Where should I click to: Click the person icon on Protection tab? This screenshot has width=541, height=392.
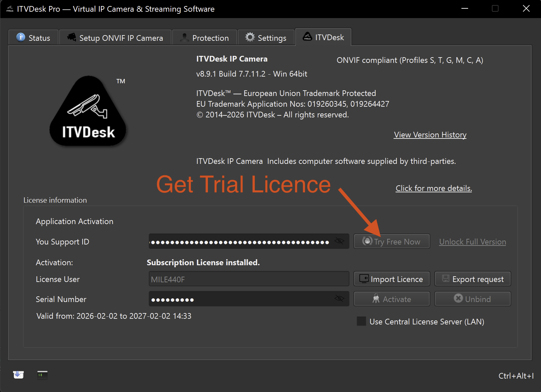[x=184, y=37]
